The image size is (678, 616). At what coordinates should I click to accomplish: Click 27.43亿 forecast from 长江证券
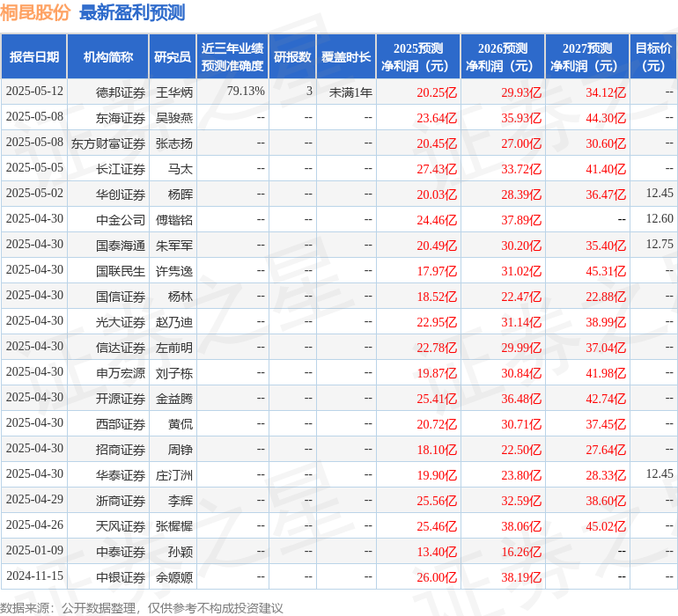tap(437, 168)
